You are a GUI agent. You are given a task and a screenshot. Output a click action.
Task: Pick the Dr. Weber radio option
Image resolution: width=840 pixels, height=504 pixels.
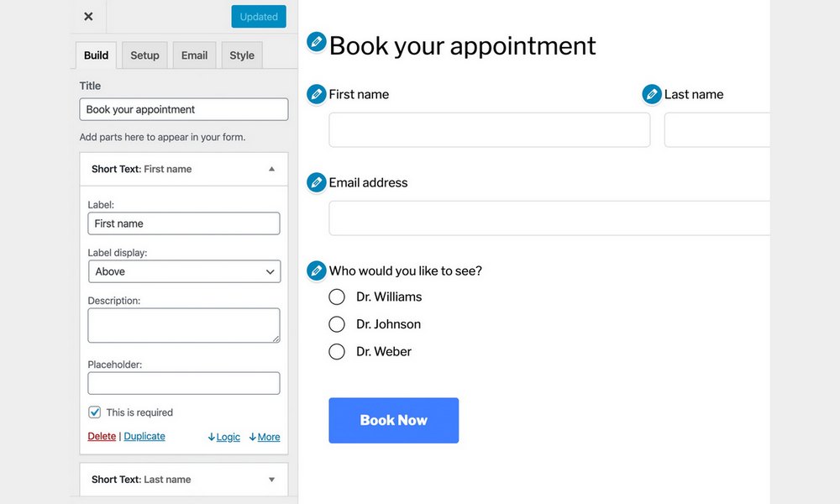(x=337, y=352)
